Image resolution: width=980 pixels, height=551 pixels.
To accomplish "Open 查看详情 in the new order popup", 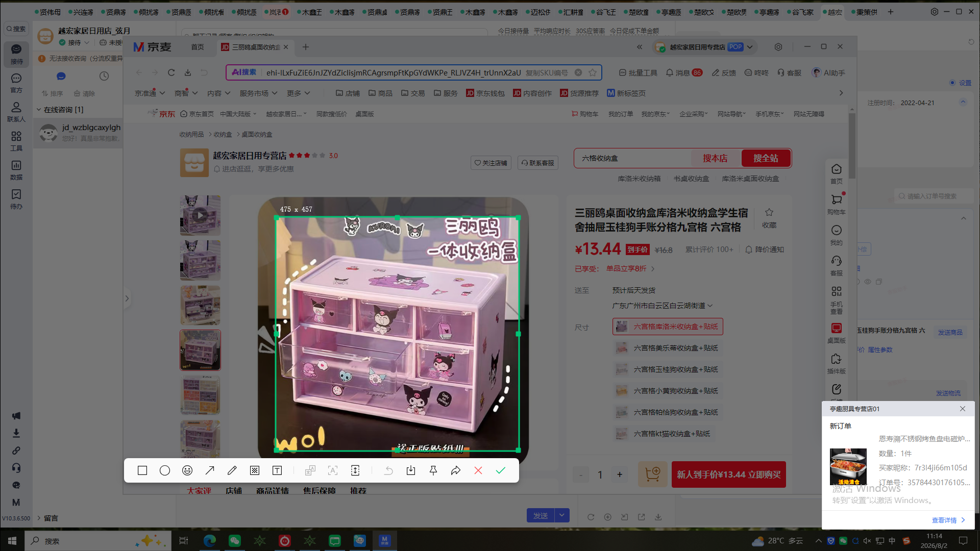I will (949, 520).
